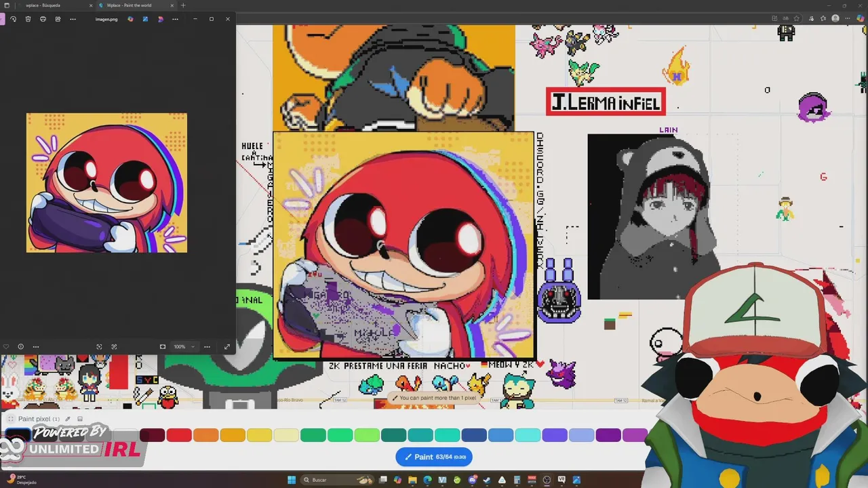Select the yellow color swatch
This screenshot has height=488, width=868.
(259, 435)
